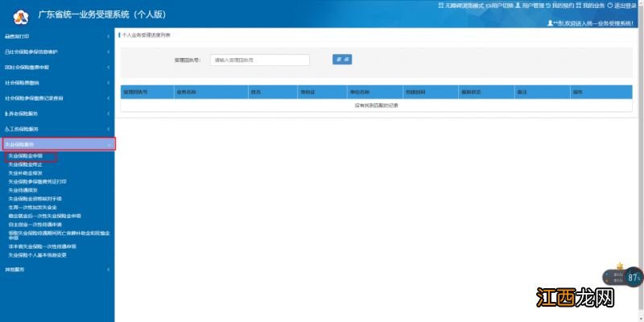Open the 生育一次性加发失业金 item
The image size is (644, 322).
tap(32, 208)
